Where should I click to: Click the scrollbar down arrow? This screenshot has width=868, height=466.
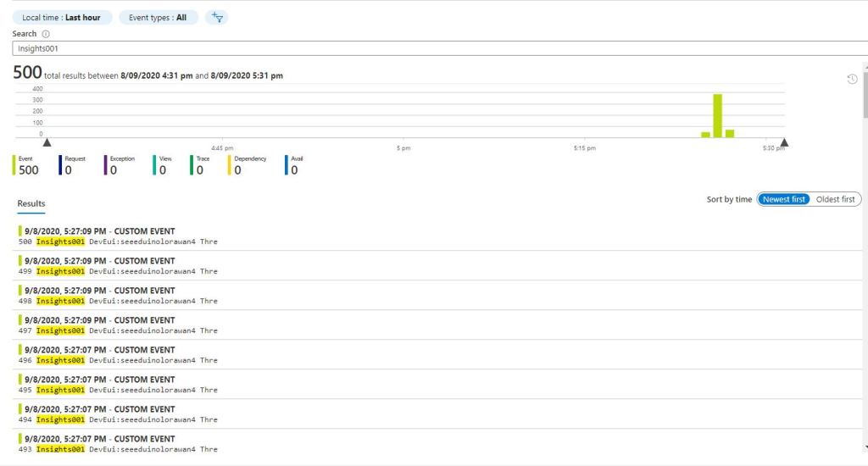click(x=864, y=446)
